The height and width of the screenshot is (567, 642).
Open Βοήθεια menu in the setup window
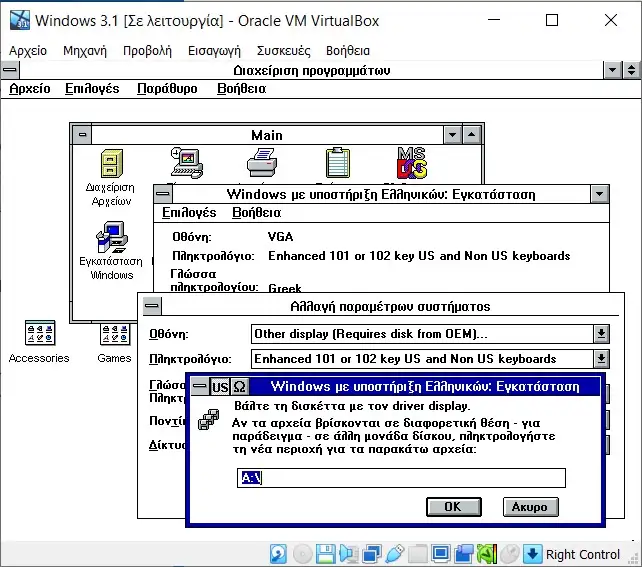[257, 212]
